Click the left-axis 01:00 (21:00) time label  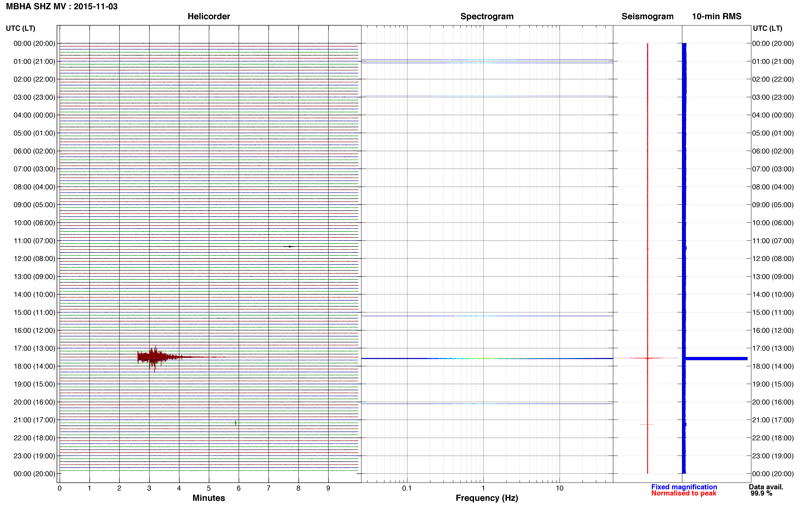tap(34, 62)
